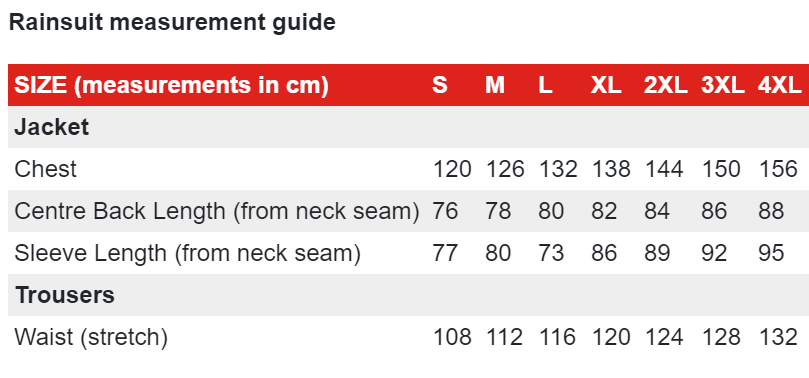Click the Rainsuit measurement guide heading
The image size is (809, 378).
click(172, 23)
